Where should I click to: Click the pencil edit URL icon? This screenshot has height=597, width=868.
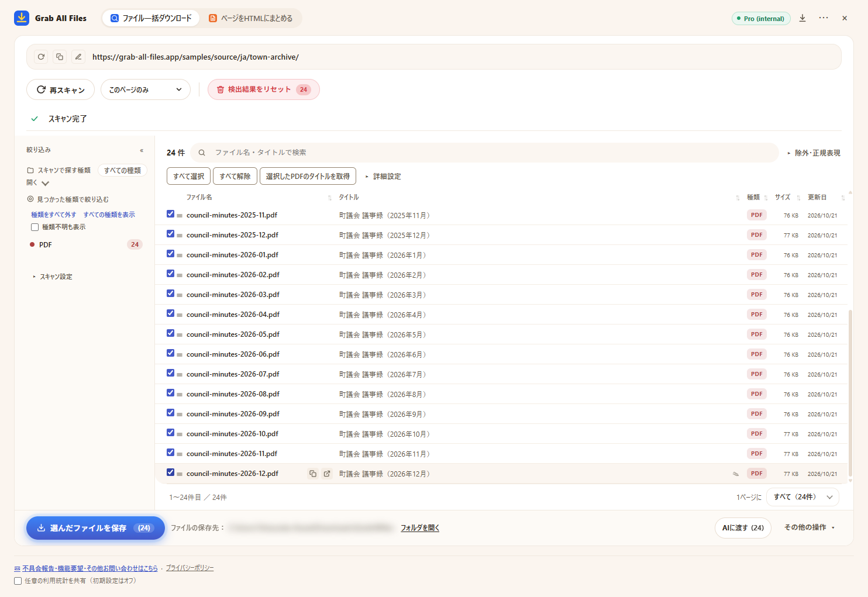click(78, 57)
